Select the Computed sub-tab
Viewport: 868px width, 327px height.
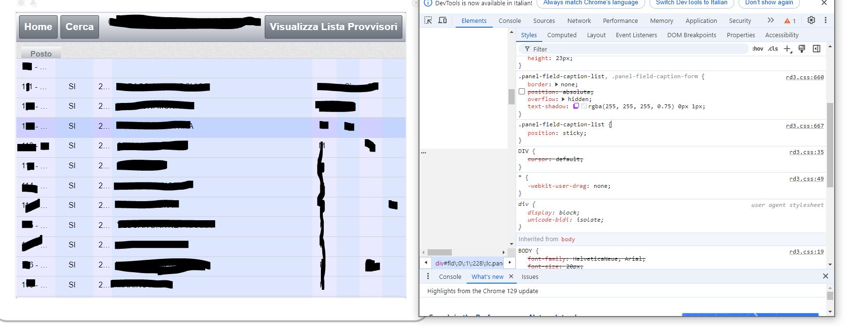point(561,35)
